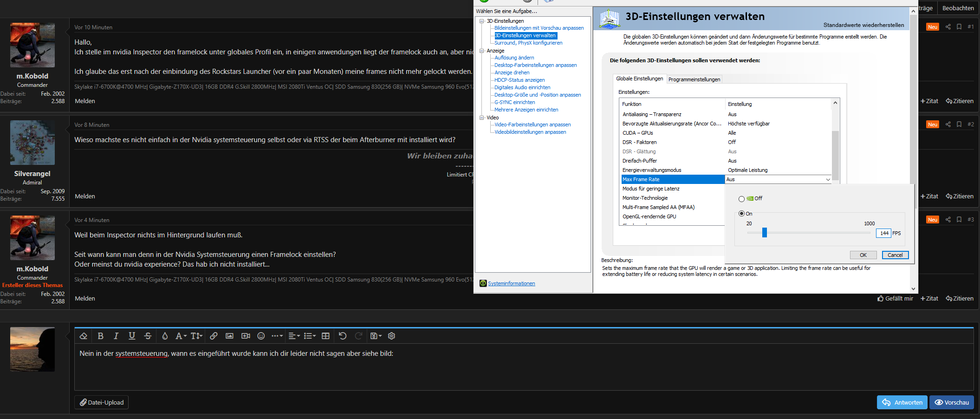
Task: Click the editor settings gear icon
Action: click(x=391, y=336)
